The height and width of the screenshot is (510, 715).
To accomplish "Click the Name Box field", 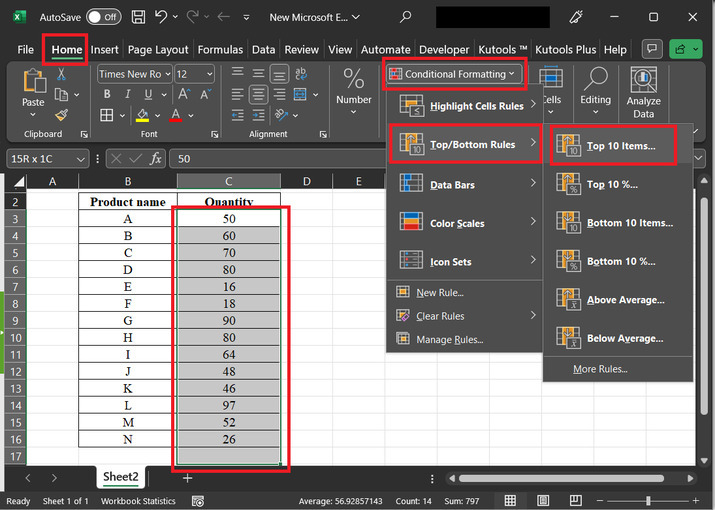I will [38, 158].
